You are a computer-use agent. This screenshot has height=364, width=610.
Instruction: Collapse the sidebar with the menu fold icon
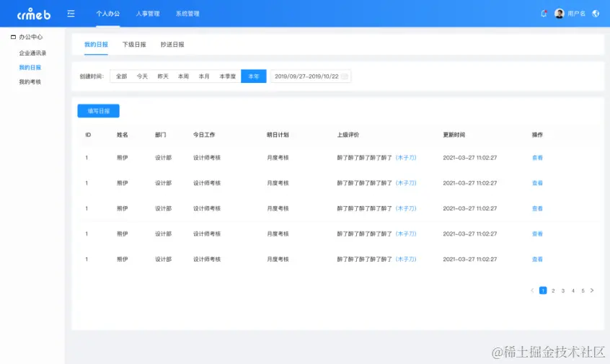pyautogui.click(x=71, y=14)
